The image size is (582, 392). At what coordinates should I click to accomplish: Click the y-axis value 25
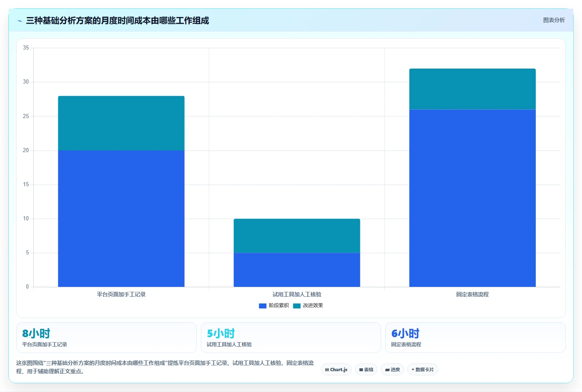(x=26, y=116)
